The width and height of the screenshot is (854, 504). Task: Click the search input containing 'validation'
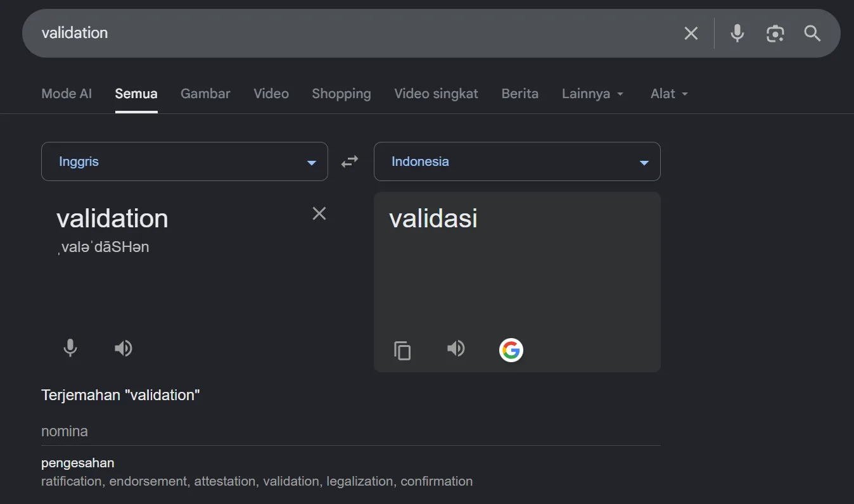(355, 33)
